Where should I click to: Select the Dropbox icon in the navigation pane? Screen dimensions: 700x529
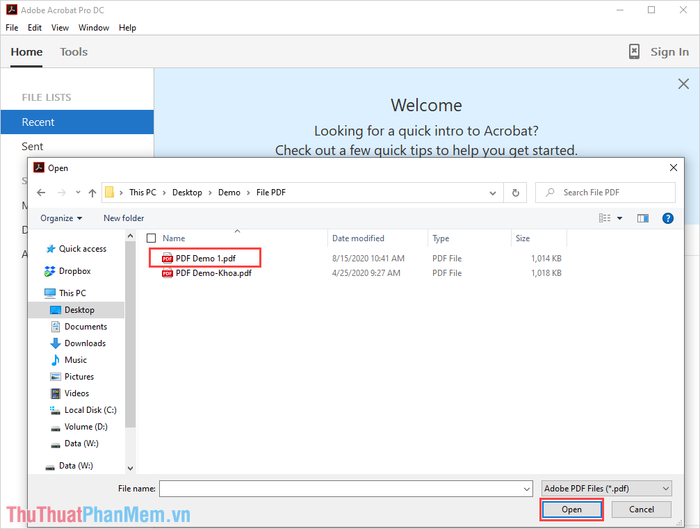click(50, 271)
